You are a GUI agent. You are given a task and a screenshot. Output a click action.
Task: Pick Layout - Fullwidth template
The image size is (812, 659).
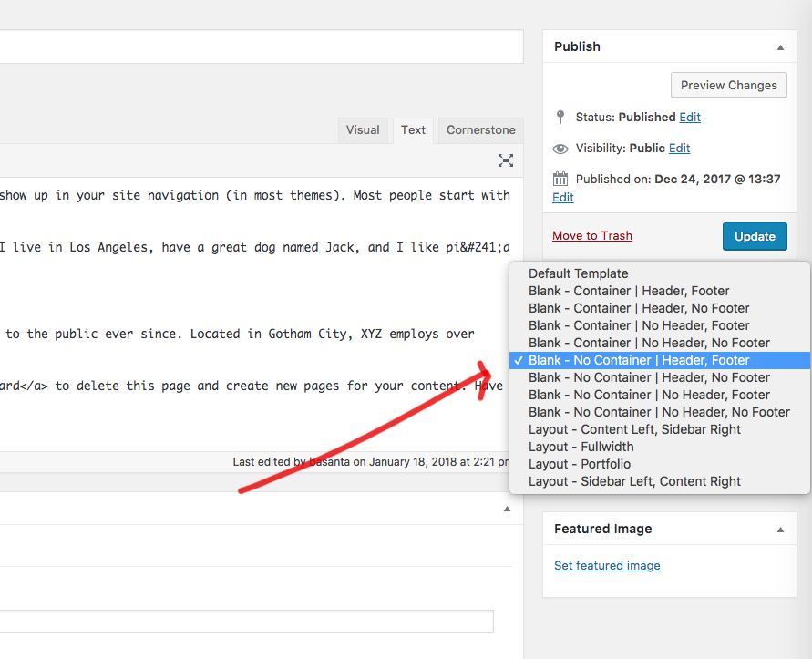(x=581, y=447)
